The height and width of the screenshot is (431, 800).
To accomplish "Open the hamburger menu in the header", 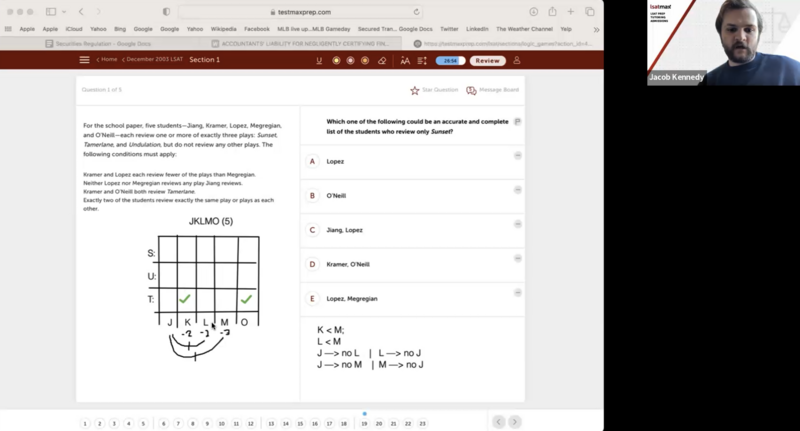I will [x=84, y=60].
